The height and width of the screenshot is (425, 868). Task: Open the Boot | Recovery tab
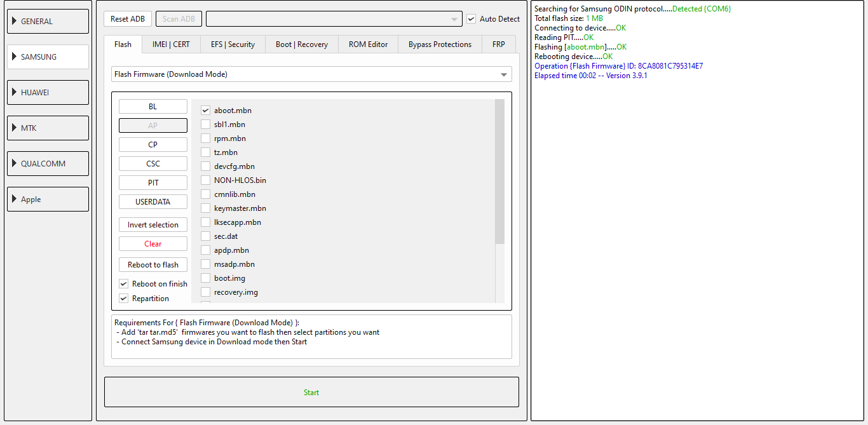click(302, 44)
